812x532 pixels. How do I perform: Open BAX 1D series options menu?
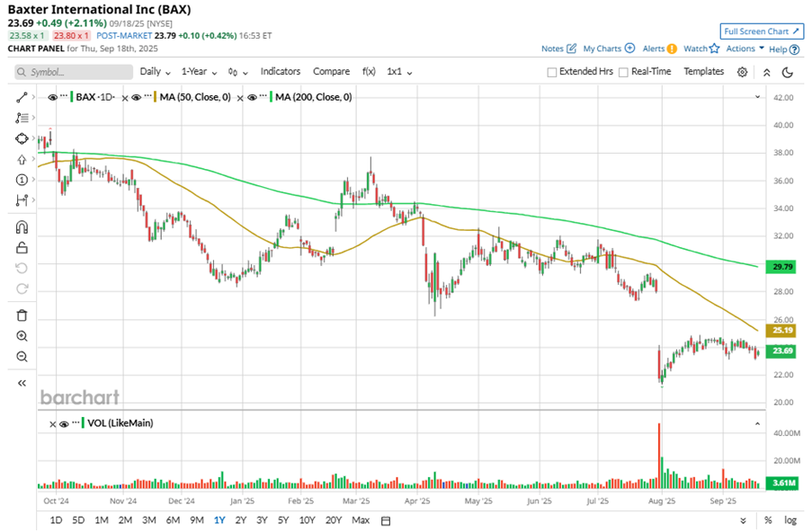pyautogui.click(x=64, y=96)
